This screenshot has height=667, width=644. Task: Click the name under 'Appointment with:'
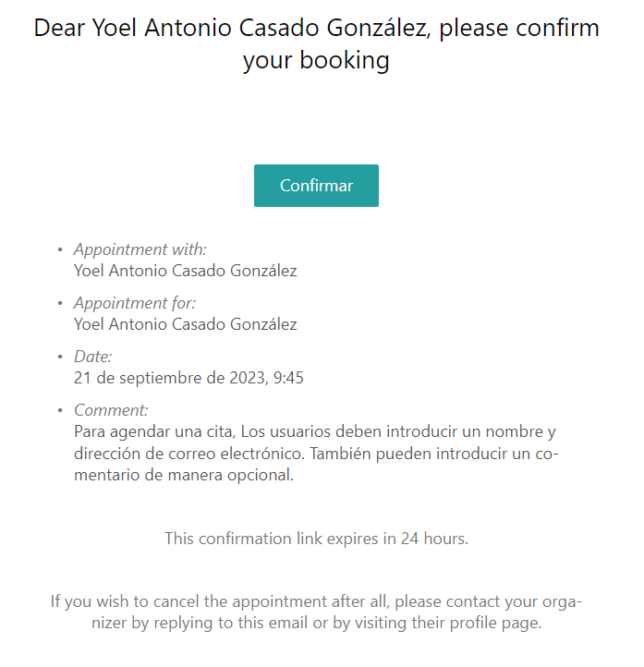point(186,271)
